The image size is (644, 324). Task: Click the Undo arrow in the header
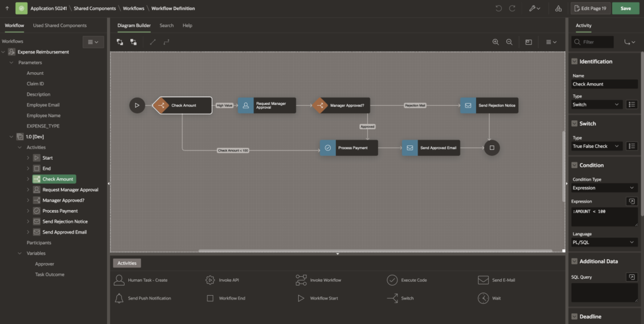coord(499,9)
